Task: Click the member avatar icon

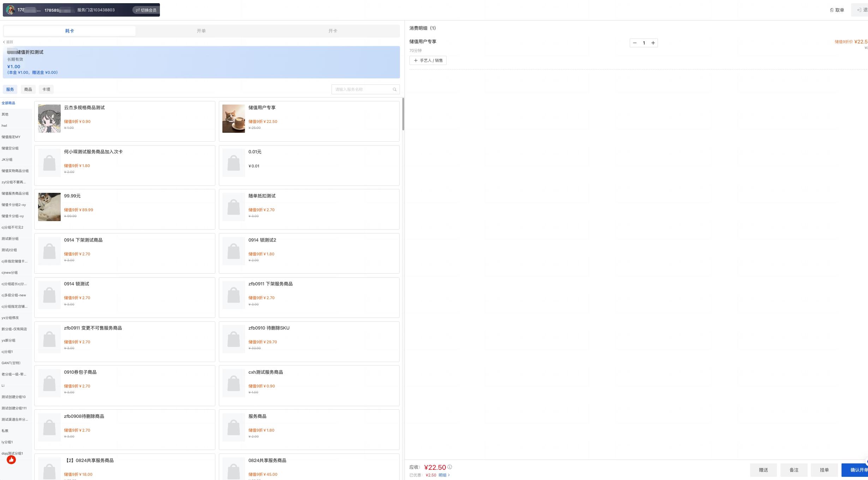Action: click(10, 10)
